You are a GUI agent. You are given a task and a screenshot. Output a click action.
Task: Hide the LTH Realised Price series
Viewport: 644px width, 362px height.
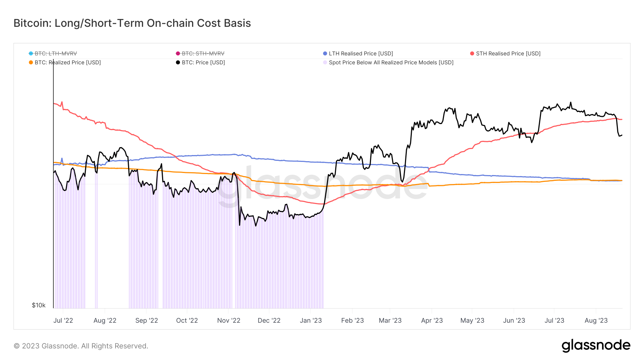pos(361,54)
